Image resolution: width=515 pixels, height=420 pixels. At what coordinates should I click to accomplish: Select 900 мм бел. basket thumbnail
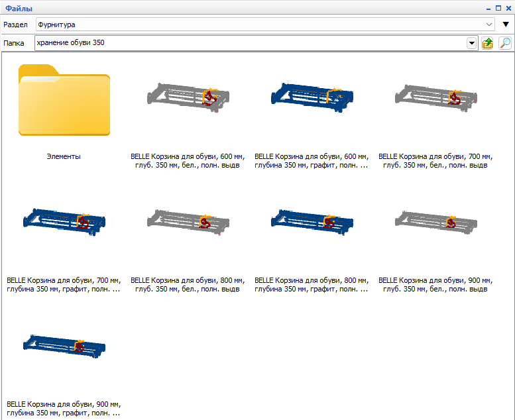coord(436,223)
